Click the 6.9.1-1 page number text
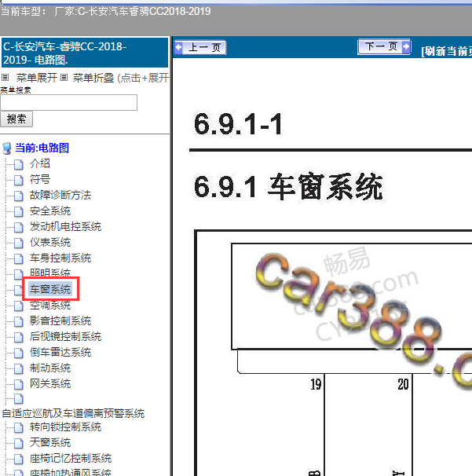 (238, 124)
